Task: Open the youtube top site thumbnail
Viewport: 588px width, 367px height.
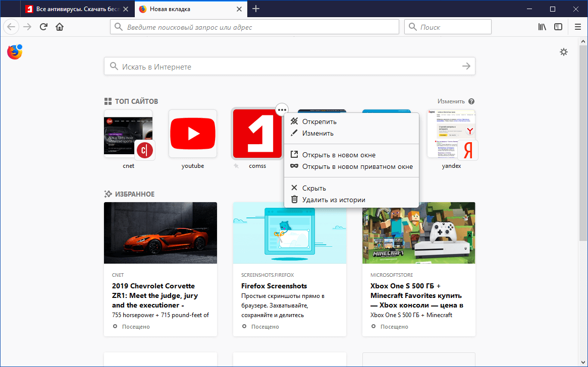Action: [193, 134]
